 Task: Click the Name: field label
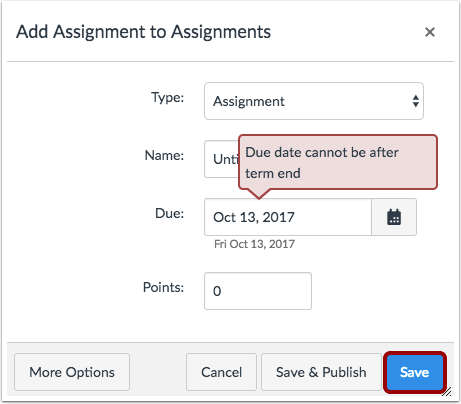pos(164,155)
